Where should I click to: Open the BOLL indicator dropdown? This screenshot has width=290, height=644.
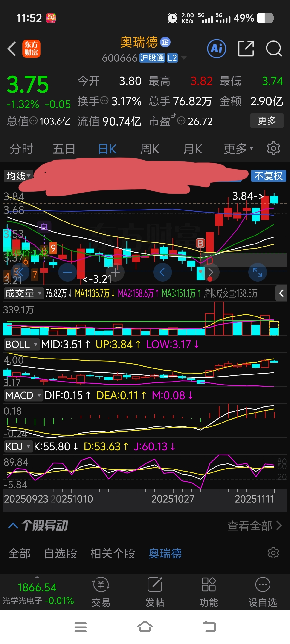[x=22, y=344]
